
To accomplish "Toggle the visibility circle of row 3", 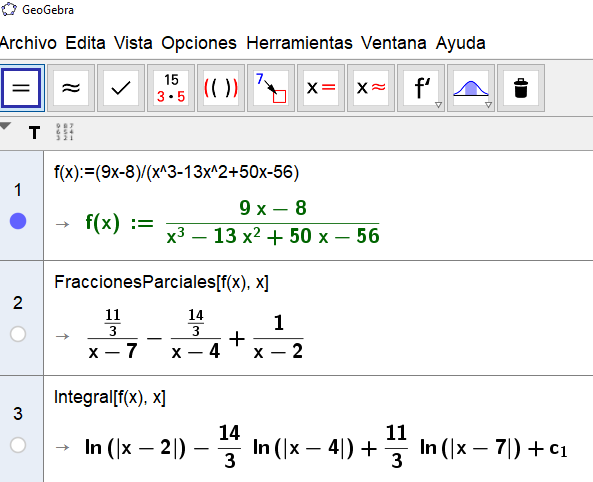I will [18, 445].
